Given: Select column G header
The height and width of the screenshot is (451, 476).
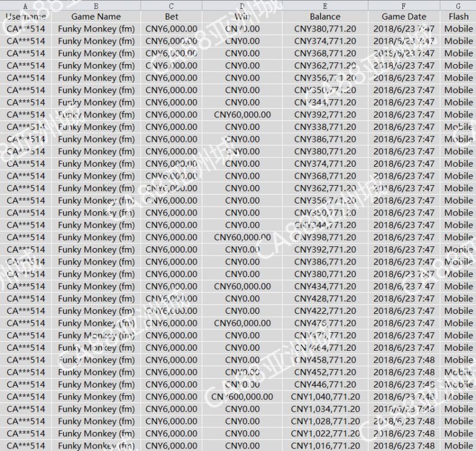Looking at the screenshot, I should 458,5.
